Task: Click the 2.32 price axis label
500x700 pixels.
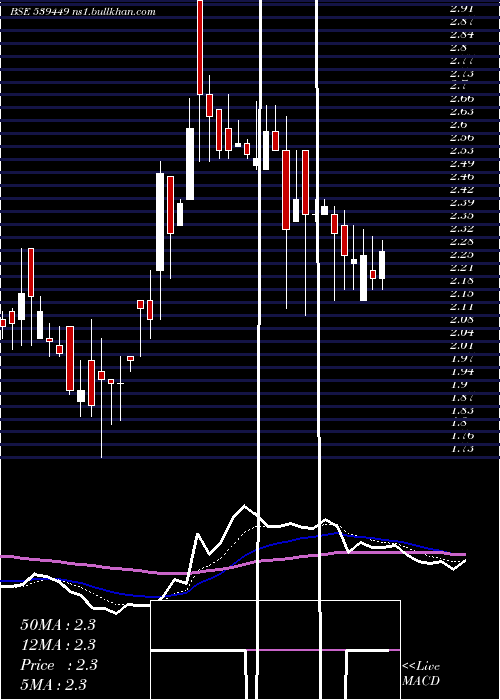Action: click(x=462, y=229)
